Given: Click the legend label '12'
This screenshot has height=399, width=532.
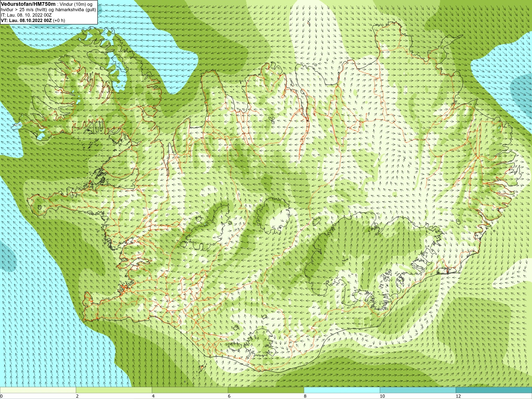Looking at the screenshot, I should tap(458, 396).
